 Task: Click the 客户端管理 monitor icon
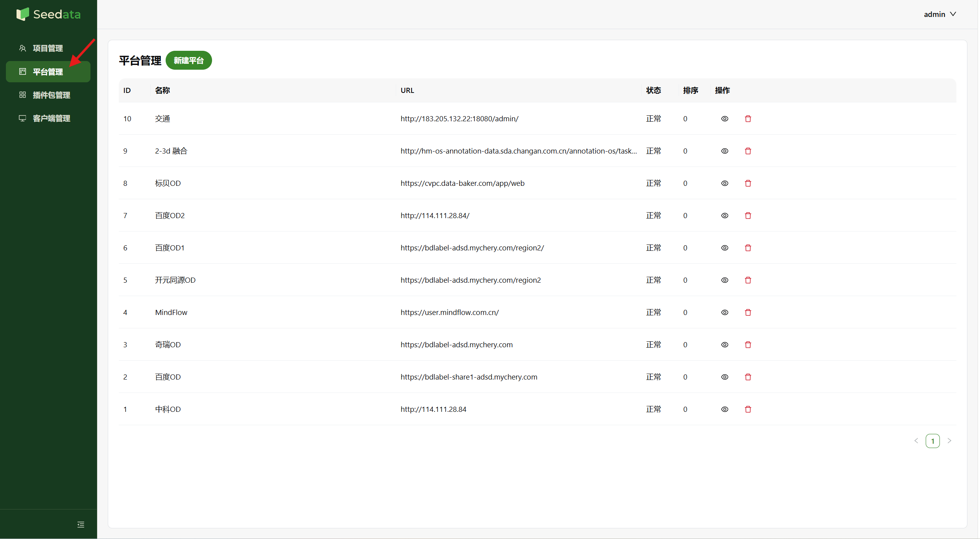[x=22, y=118]
